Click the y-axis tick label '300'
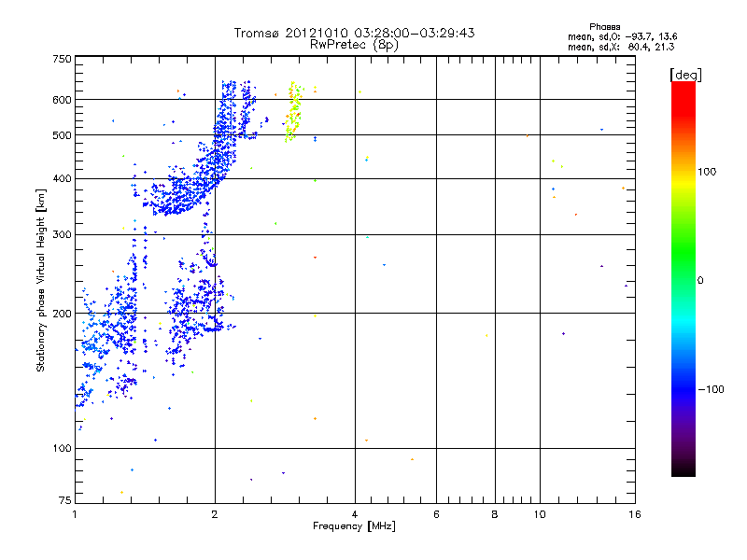The width and height of the screenshot is (747, 560). [x=62, y=235]
